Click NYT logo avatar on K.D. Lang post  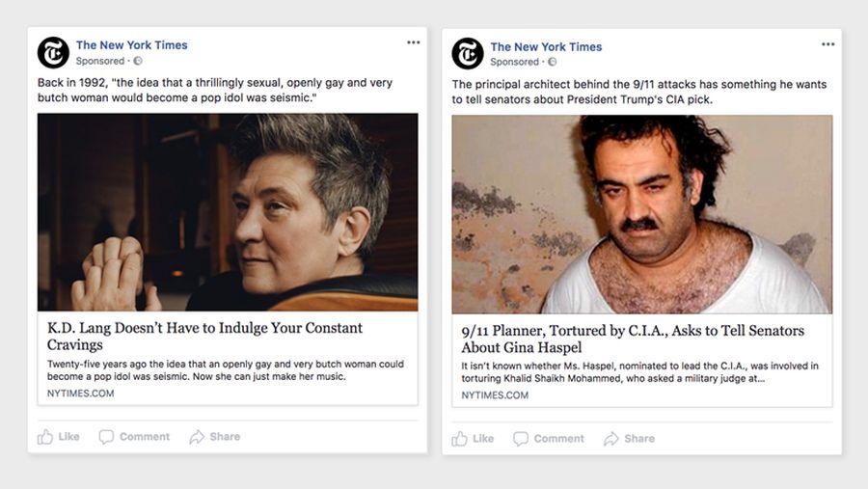point(53,53)
